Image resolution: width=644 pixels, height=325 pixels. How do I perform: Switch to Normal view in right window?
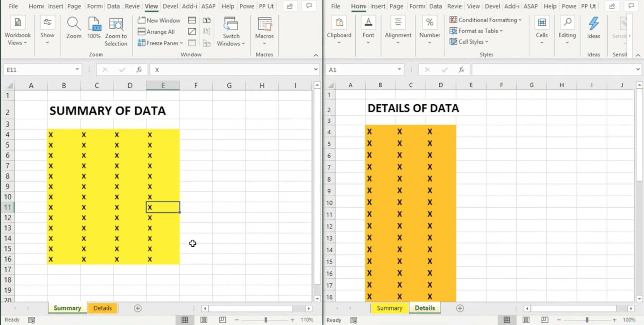[507, 320]
